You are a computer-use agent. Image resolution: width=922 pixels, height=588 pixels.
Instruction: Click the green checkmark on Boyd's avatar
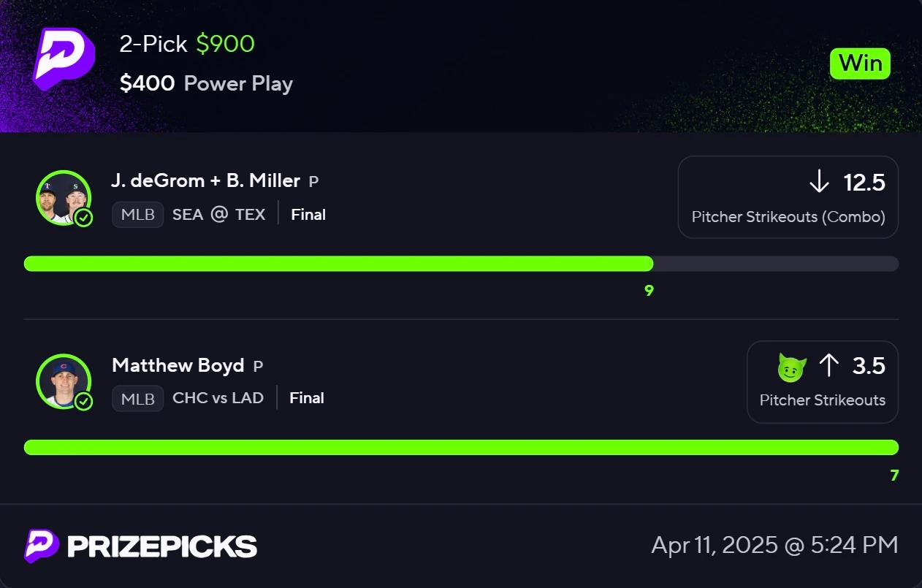click(84, 401)
